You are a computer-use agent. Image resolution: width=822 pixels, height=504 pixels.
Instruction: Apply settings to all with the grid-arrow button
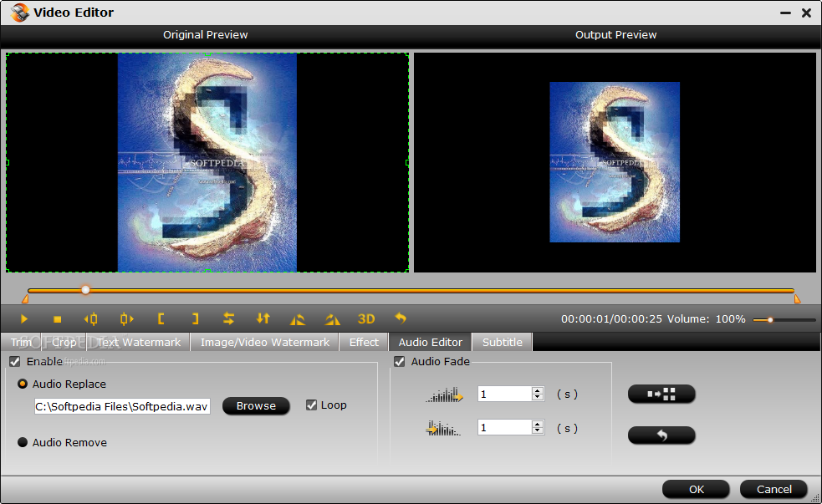[661, 394]
